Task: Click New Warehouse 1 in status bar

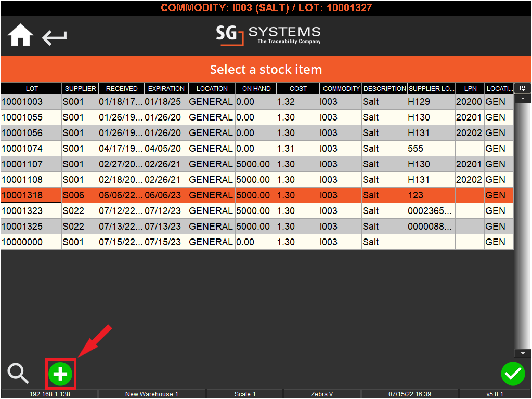Action: point(152,394)
